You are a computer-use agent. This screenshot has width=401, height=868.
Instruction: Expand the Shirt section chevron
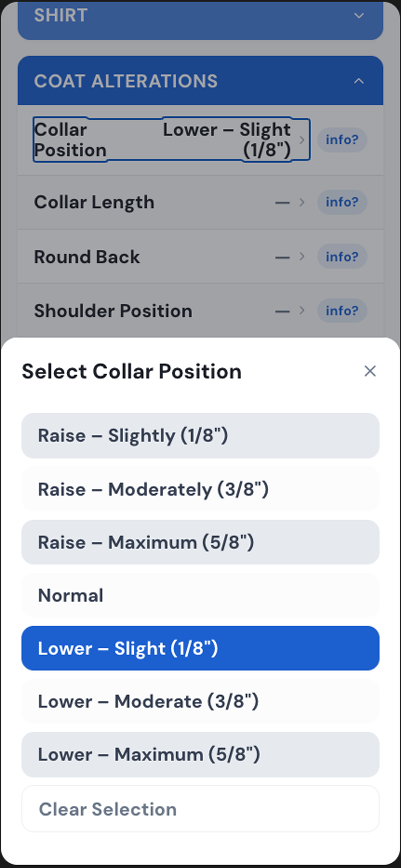point(359,15)
